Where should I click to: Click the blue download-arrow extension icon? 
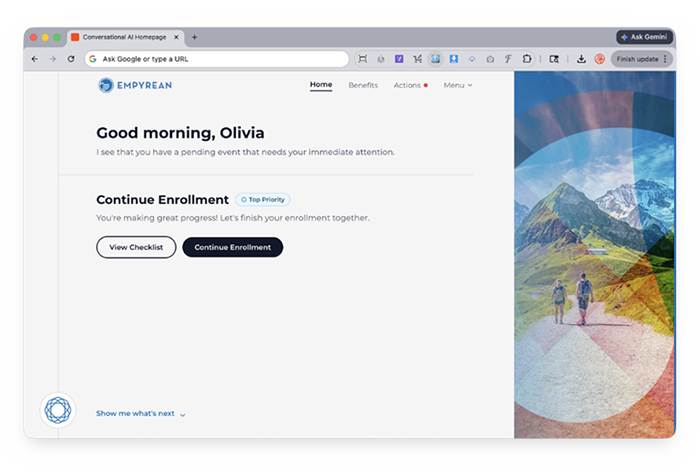[454, 59]
